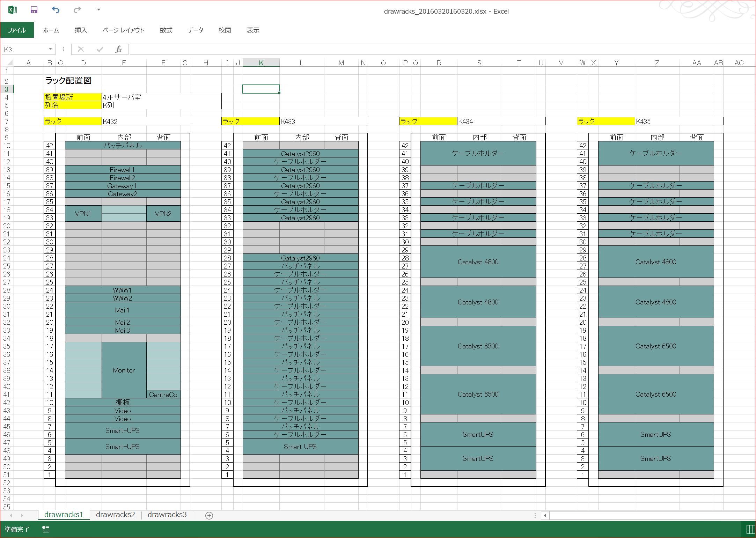756x538 pixels.
Task: Switch to the drawracks3 sheet tab
Action: coord(167,515)
